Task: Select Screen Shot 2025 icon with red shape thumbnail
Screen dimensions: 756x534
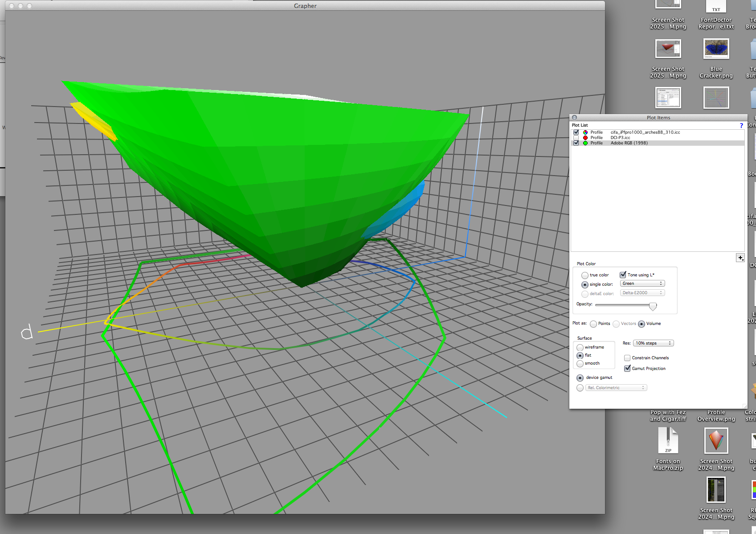Action: tap(668, 49)
